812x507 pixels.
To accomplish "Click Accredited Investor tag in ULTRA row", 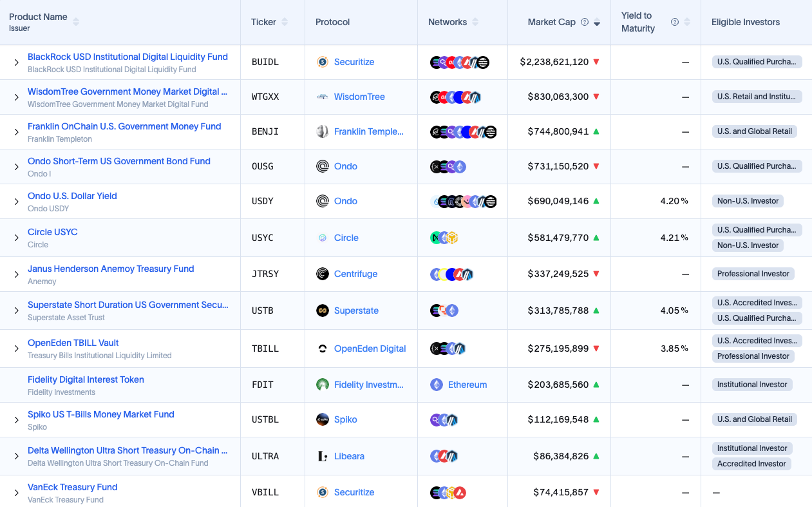I will click(751, 464).
